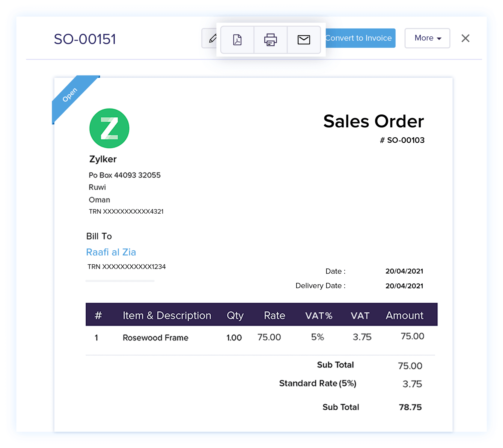The height and width of the screenshot is (448, 503).
Task: Expand the More dropdown menu
Action: coord(427,38)
